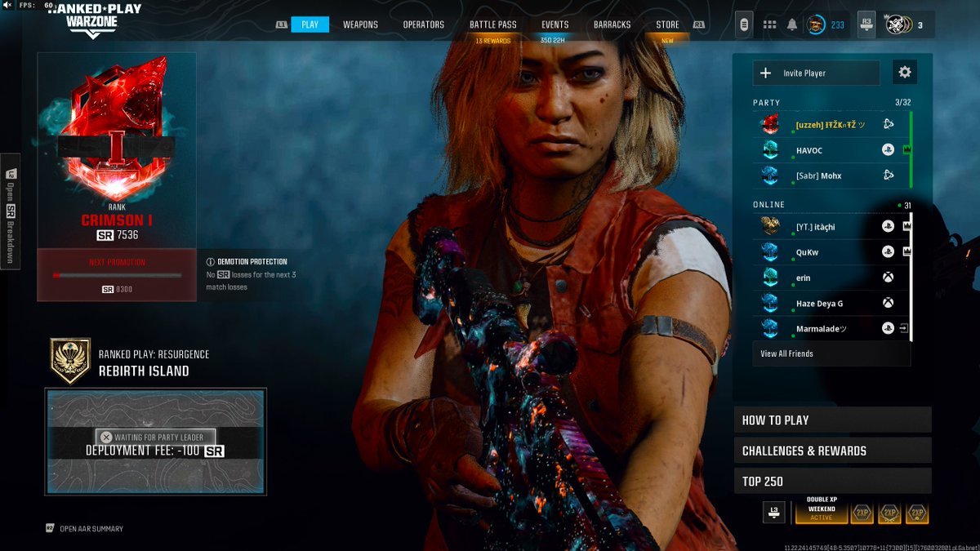Open the WEAPONS tab
The height and width of the screenshot is (551, 980).
360,24
